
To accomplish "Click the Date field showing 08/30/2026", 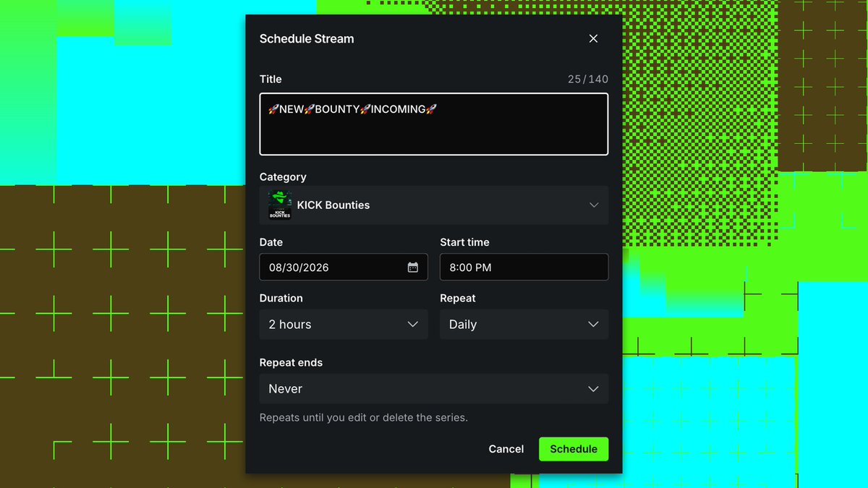I will [x=344, y=267].
